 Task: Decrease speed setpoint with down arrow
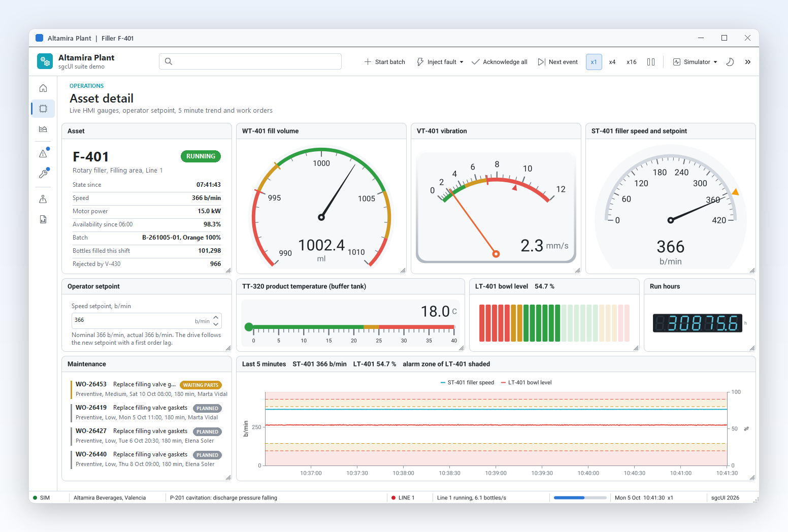point(216,324)
